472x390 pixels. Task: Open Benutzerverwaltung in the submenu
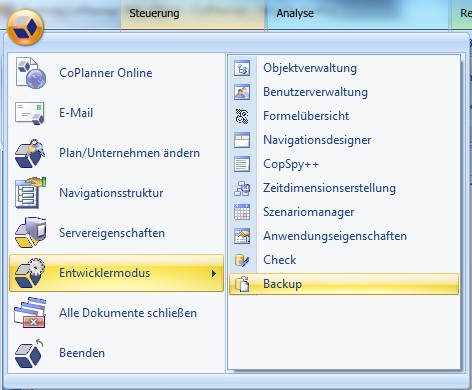[x=344, y=92]
